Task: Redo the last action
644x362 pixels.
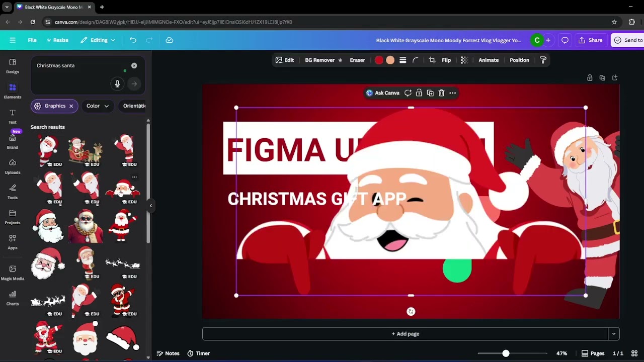Action: (x=149, y=40)
